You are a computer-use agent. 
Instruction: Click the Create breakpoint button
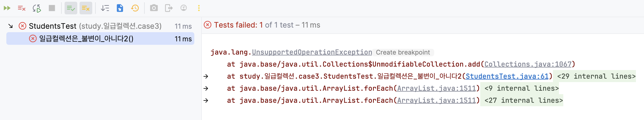[403, 53]
